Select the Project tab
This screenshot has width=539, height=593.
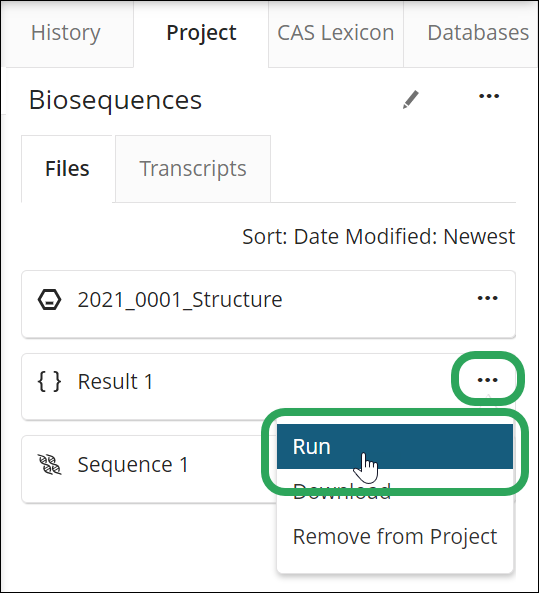pos(201,33)
